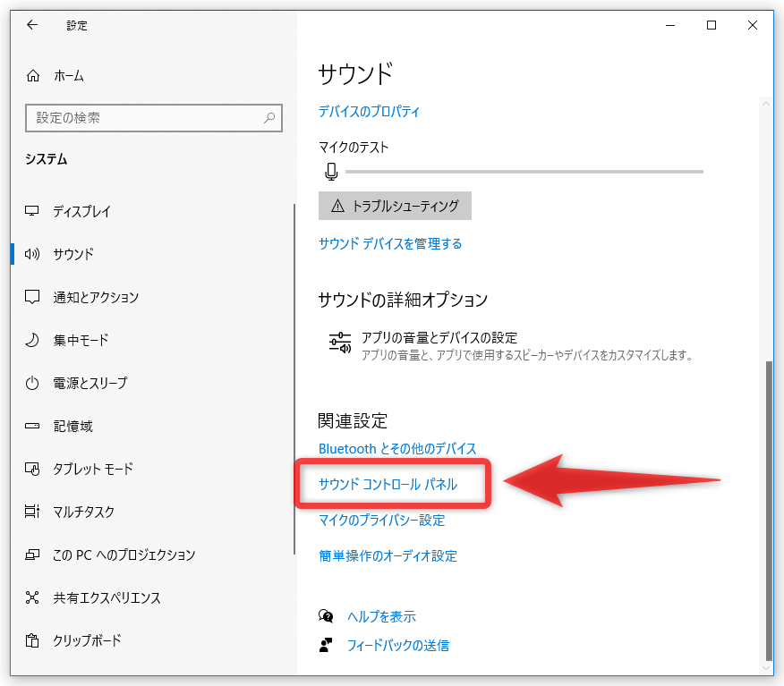Click the sidebar vertical scrollbar
Viewport: 784px width, 686px height.
click(294, 378)
